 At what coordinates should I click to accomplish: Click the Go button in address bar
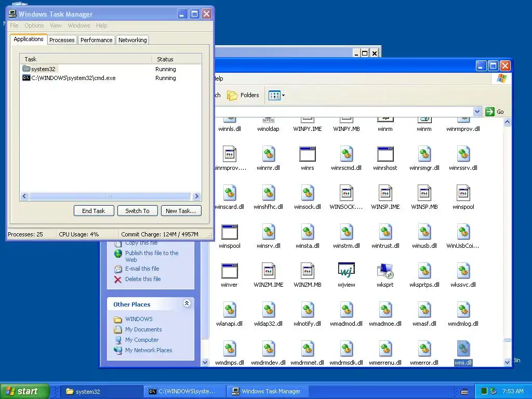pos(495,112)
